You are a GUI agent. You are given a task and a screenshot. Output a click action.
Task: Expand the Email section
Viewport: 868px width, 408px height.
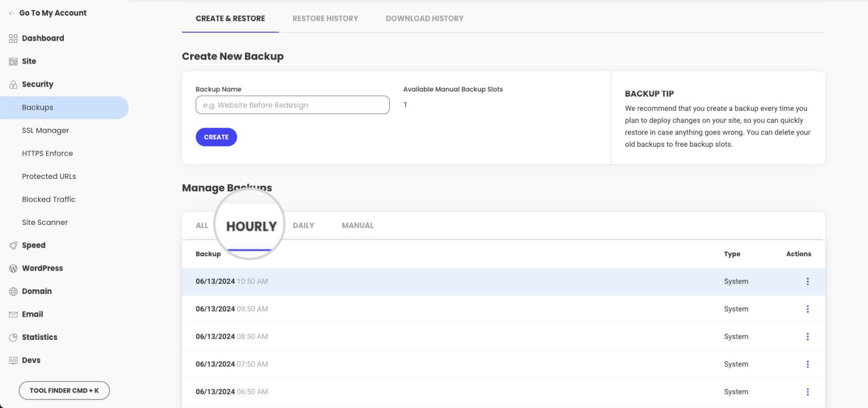coord(32,314)
